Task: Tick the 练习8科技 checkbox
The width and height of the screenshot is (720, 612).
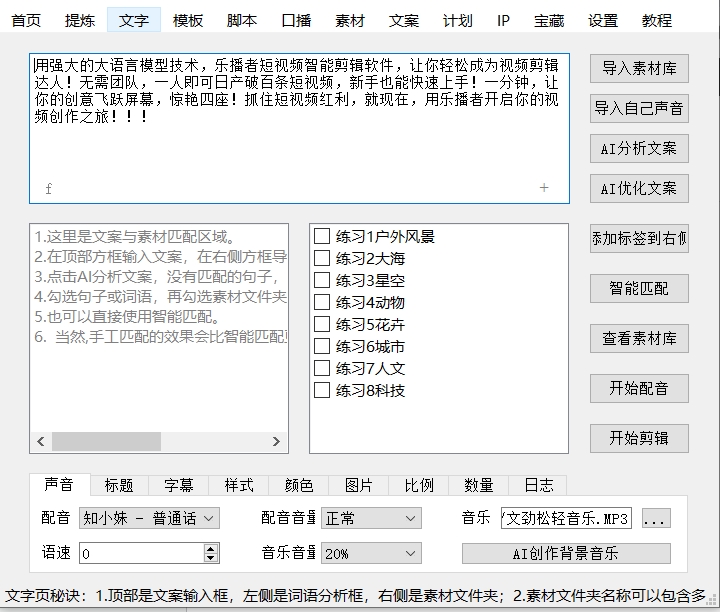Action: (322, 390)
